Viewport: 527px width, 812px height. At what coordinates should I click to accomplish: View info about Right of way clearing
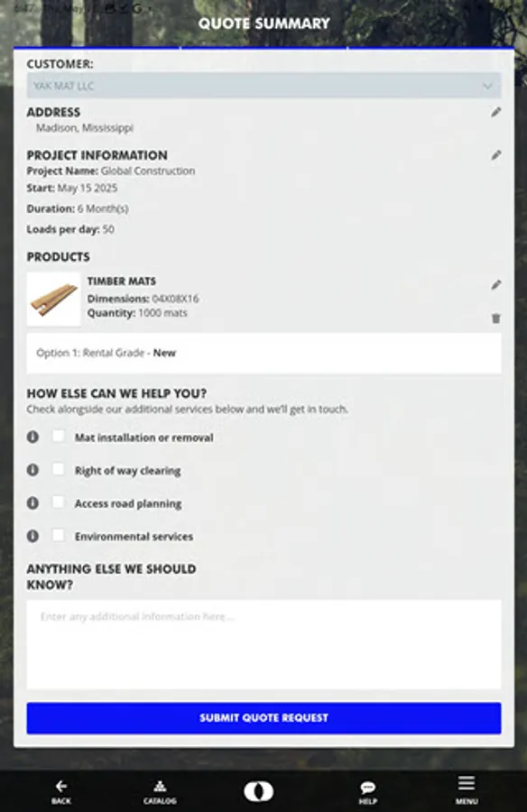pos(34,470)
